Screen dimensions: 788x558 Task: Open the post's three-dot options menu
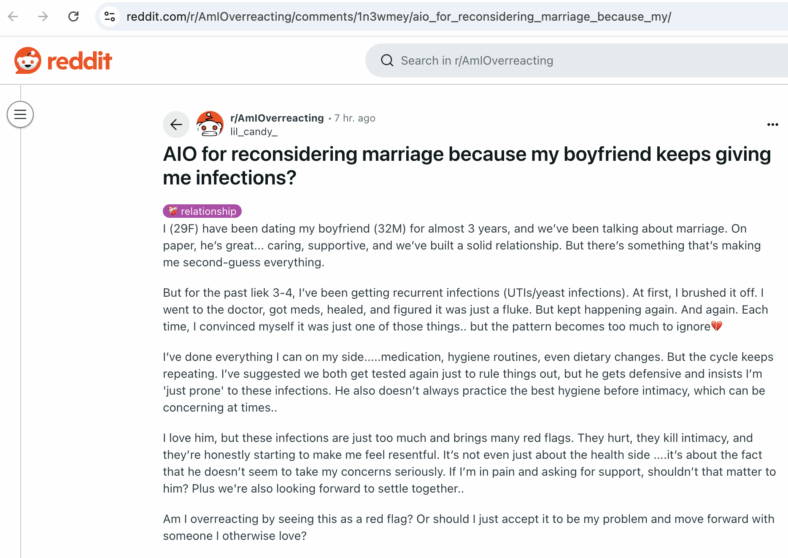pos(772,125)
